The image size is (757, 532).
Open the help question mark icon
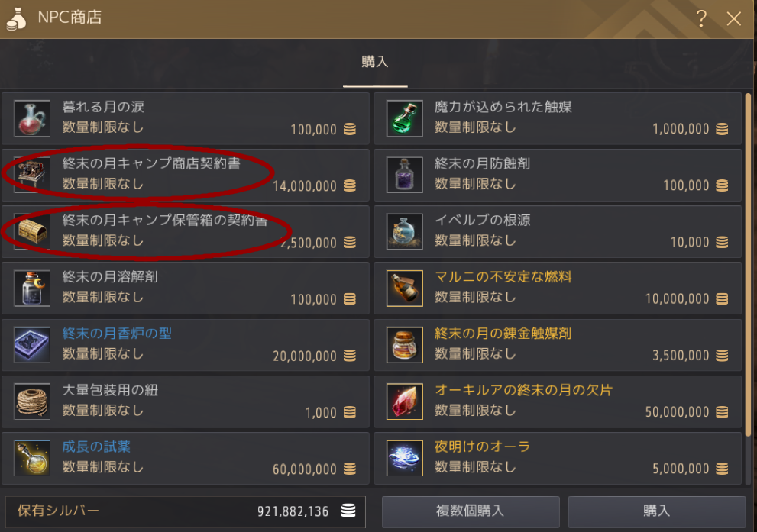pos(701,18)
